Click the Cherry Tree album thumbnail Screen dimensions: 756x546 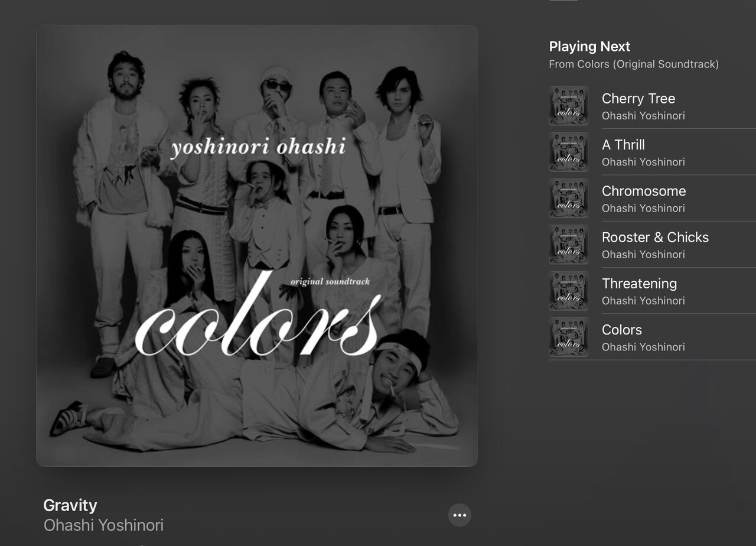click(x=568, y=106)
